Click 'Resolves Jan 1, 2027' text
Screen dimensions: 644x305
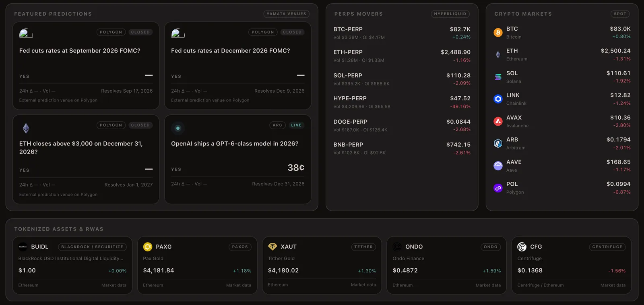(x=128, y=185)
